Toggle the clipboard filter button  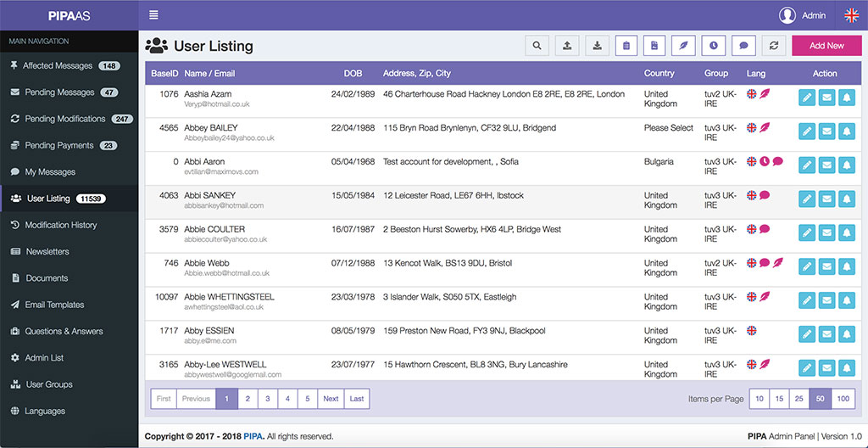(x=626, y=46)
